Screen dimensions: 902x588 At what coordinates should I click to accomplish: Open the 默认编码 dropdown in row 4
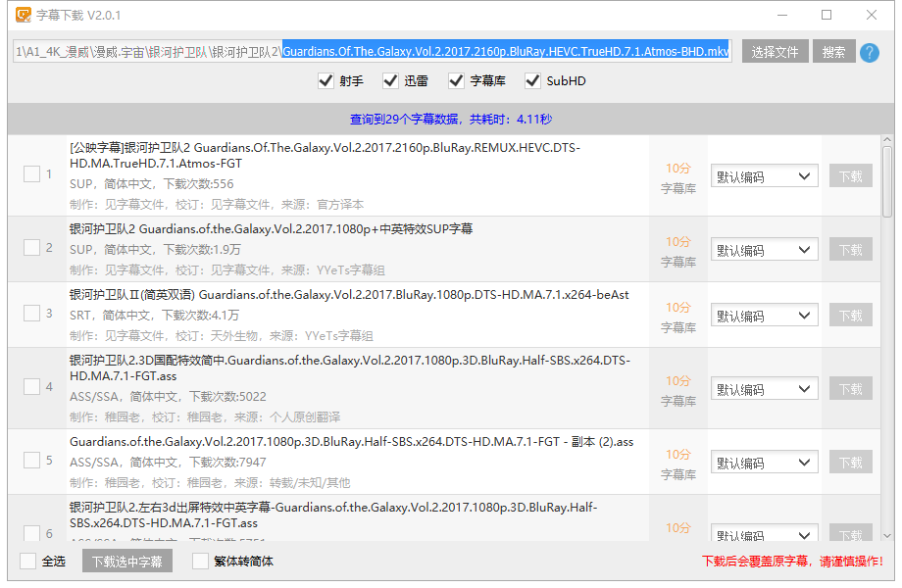pyautogui.click(x=765, y=389)
